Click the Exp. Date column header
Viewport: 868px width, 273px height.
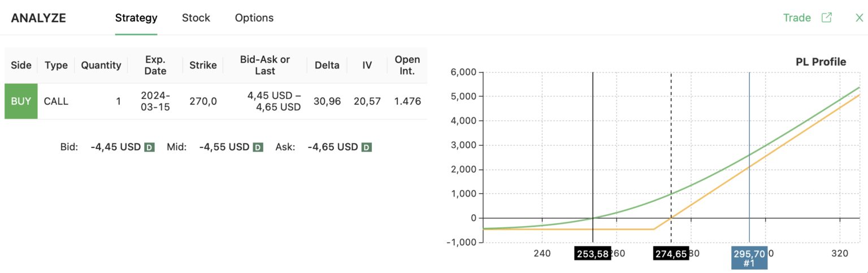[155, 65]
